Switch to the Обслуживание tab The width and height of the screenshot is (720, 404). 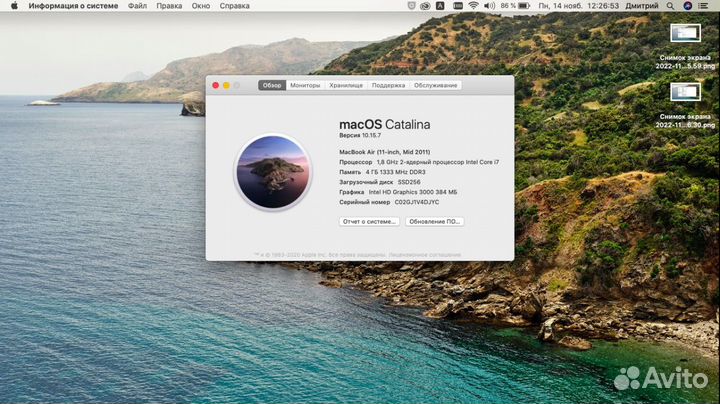pos(436,85)
